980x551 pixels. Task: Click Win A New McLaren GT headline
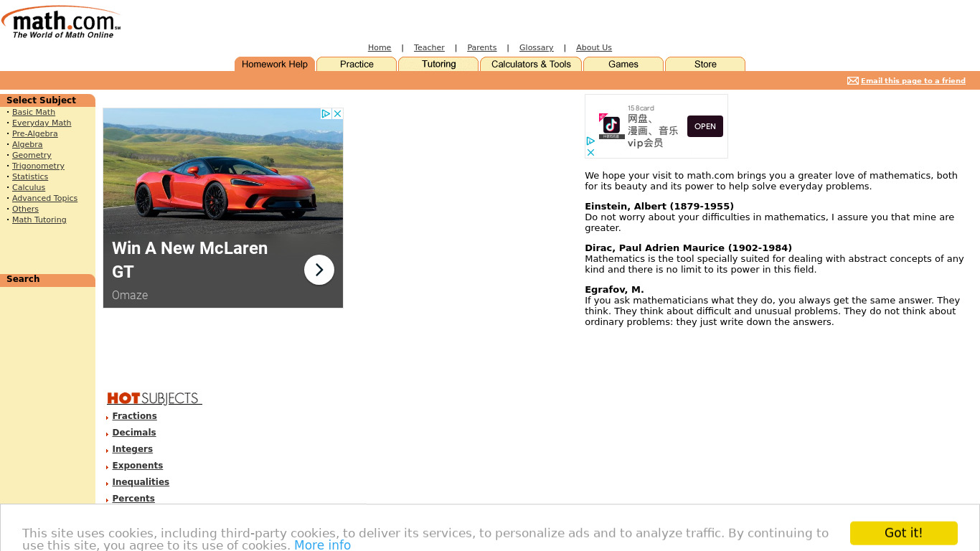click(x=189, y=260)
